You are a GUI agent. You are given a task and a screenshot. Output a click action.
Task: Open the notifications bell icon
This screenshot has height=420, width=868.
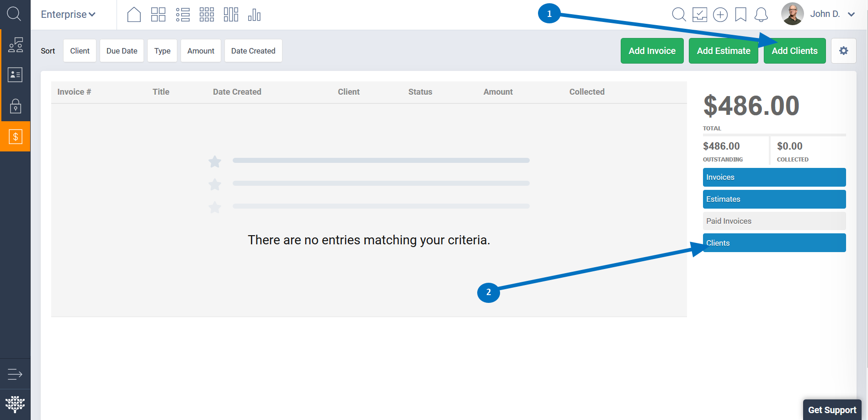(x=761, y=15)
